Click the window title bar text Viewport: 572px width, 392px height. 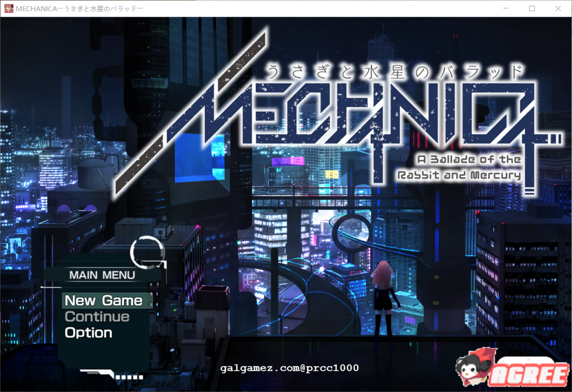click(x=79, y=8)
